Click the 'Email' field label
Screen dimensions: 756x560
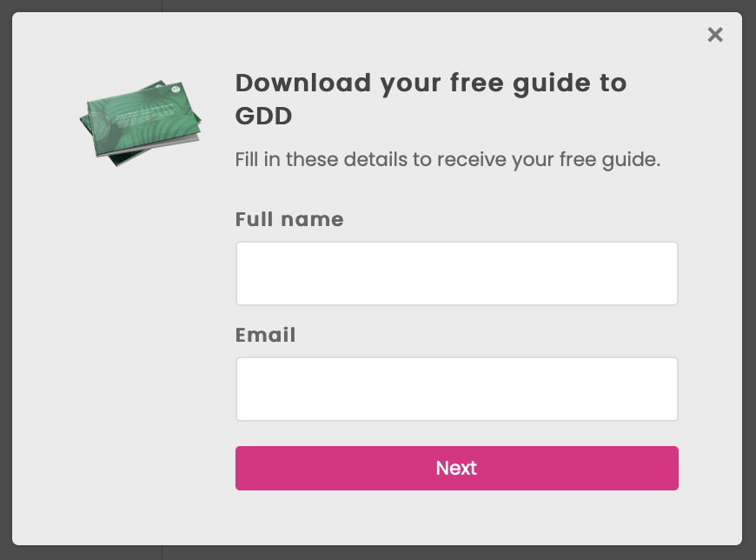click(x=265, y=336)
